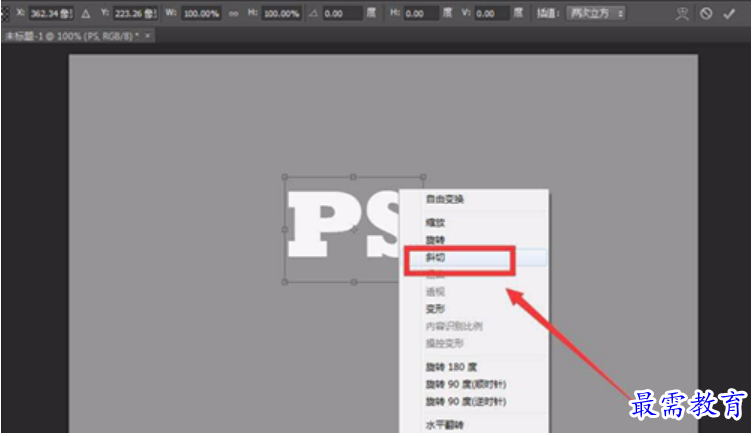Open the 两次立方 interpolation dropdown
Viewport: 753px width, 436px height.
[x=596, y=13]
